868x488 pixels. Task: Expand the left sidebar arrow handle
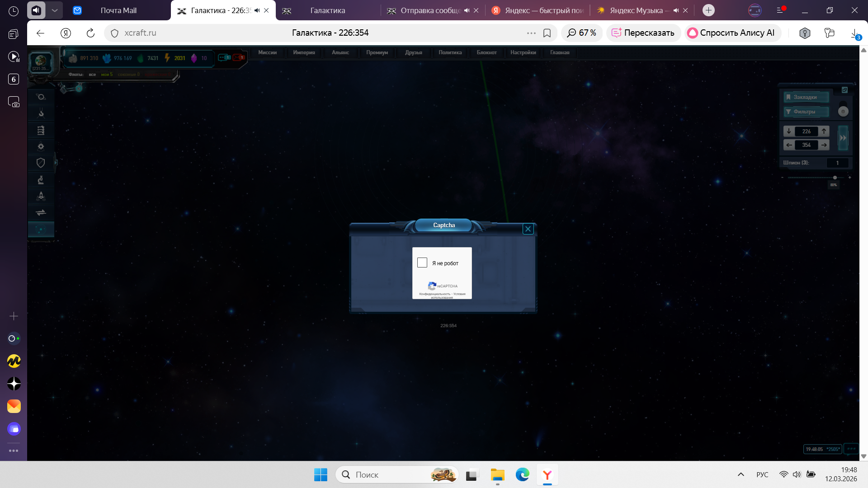click(56, 162)
